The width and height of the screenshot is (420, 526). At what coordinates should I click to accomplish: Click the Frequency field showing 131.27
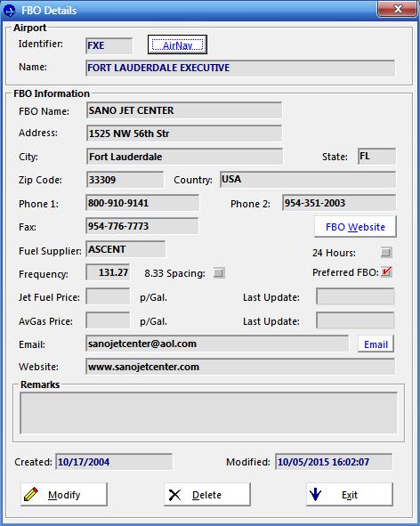(108, 272)
